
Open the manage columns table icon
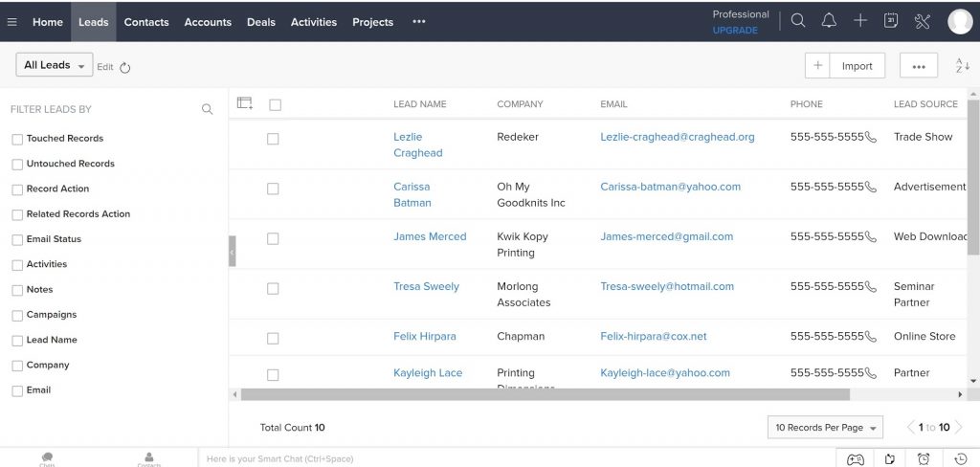click(x=245, y=103)
